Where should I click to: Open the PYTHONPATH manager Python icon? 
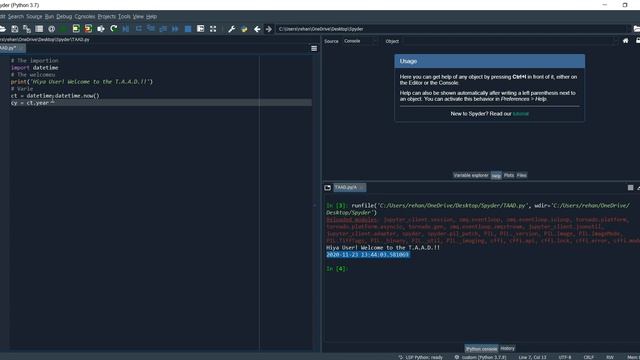(x=244, y=29)
